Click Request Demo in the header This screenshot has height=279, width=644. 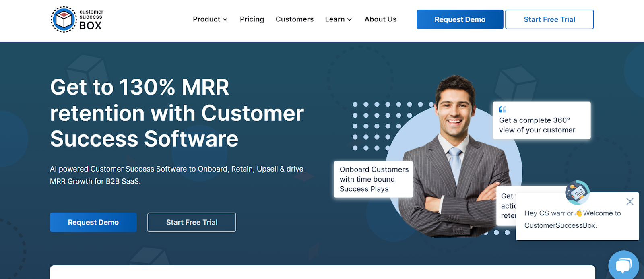click(460, 19)
